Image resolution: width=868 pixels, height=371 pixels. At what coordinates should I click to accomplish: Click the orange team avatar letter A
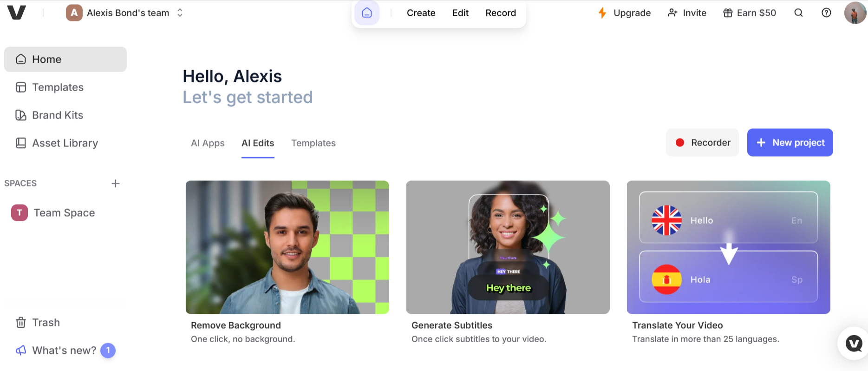coord(74,13)
